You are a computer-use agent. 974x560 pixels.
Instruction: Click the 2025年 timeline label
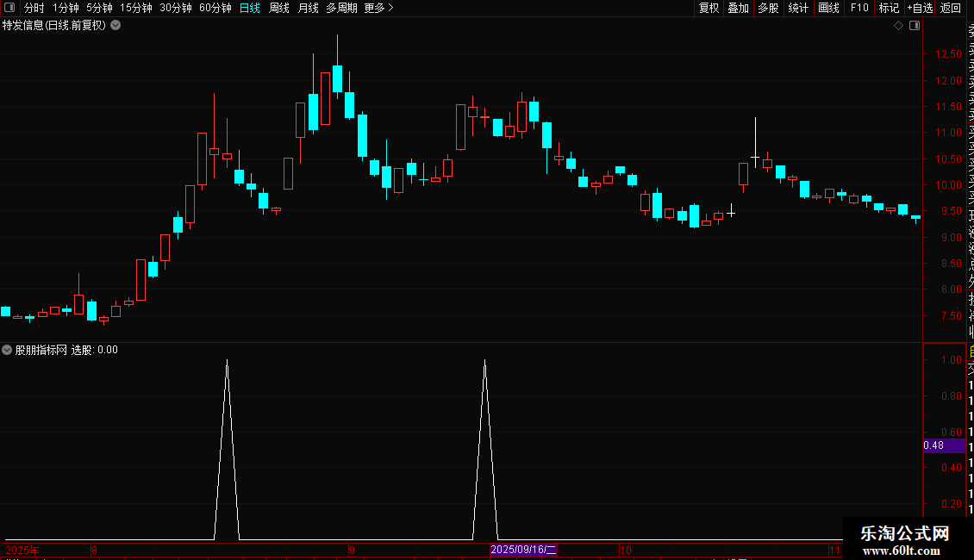click(22, 550)
